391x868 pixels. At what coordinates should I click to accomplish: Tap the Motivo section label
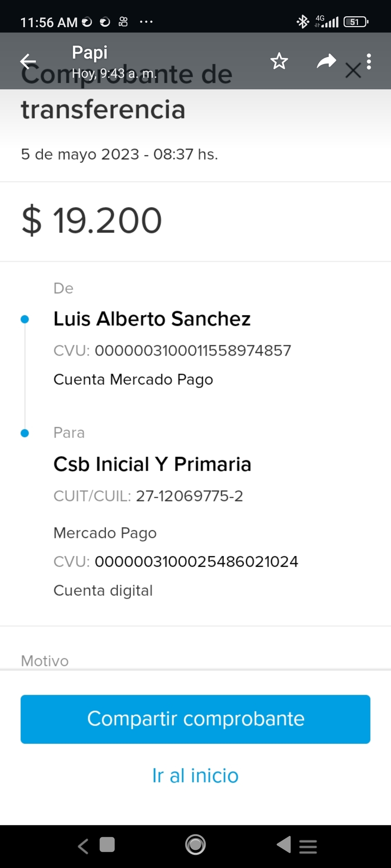coord(45,661)
